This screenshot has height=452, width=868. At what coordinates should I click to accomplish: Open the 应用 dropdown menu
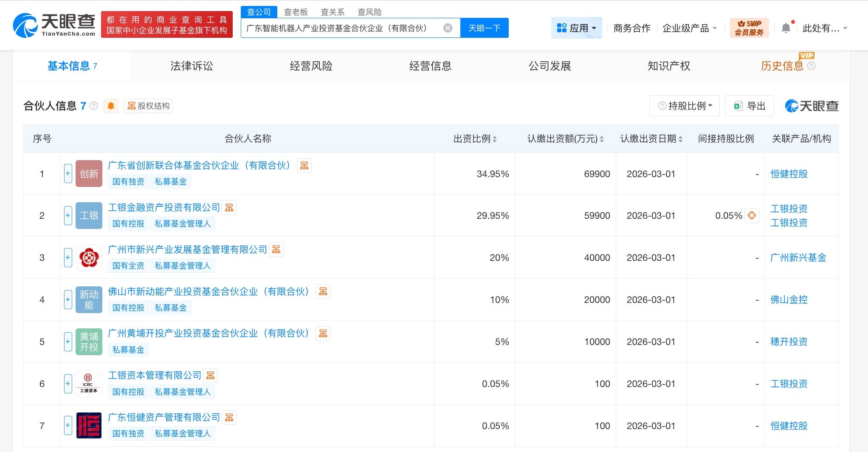click(x=576, y=28)
